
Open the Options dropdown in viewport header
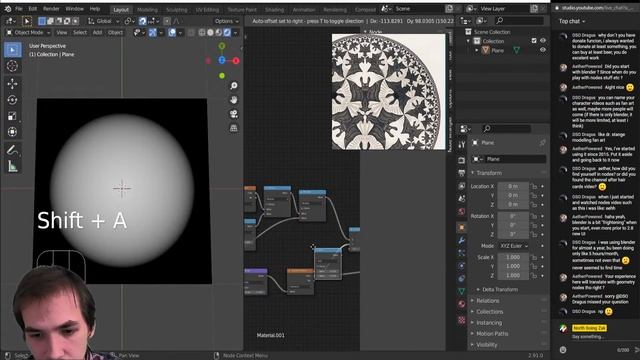[227, 21]
